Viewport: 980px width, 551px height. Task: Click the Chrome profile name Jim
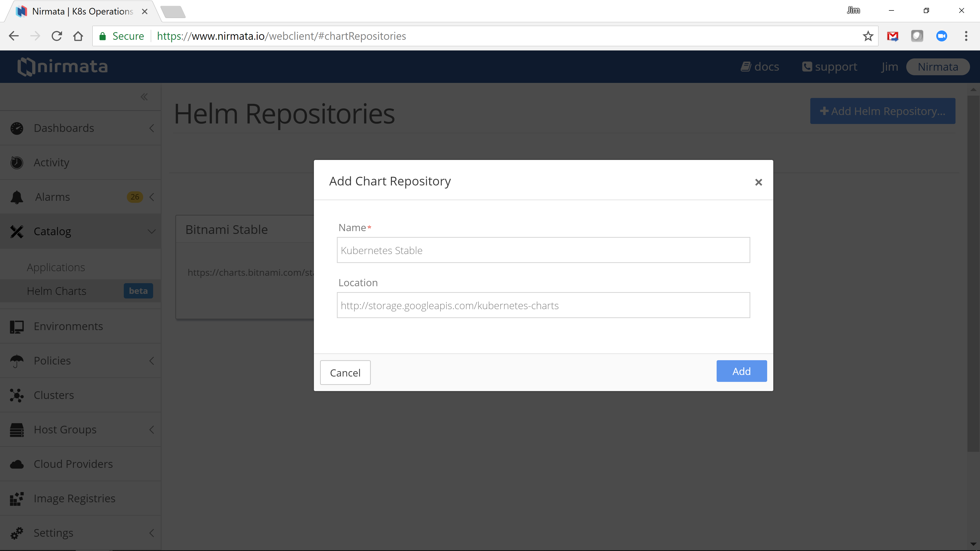point(853,10)
